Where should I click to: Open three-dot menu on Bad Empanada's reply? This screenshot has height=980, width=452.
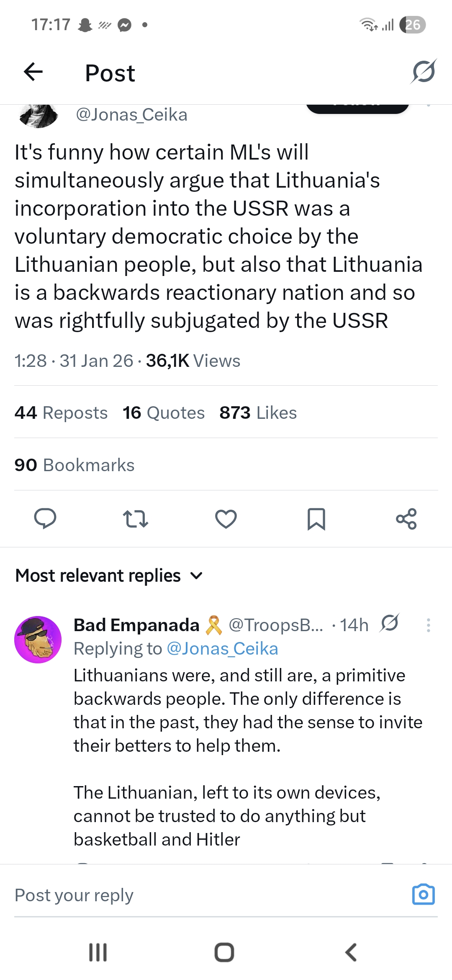click(428, 625)
